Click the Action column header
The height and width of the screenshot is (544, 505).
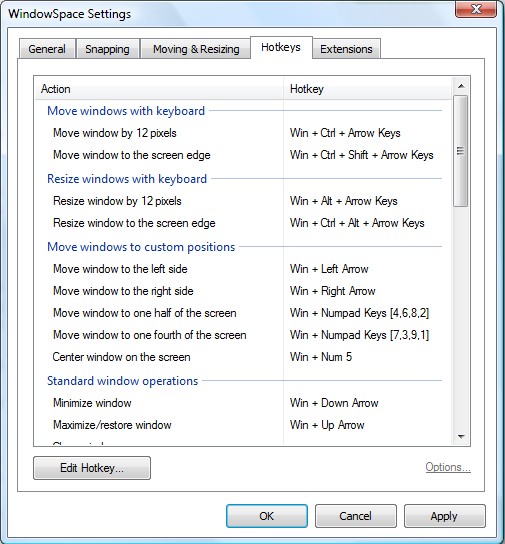(x=159, y=89)
